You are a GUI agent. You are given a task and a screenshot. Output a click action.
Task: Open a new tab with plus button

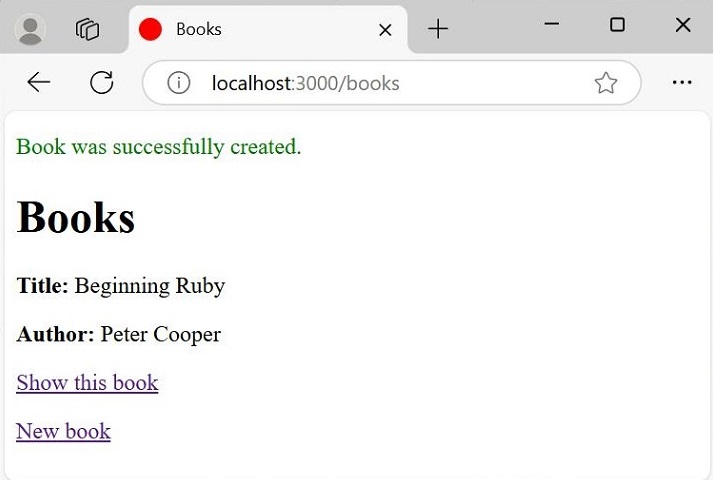438,30
